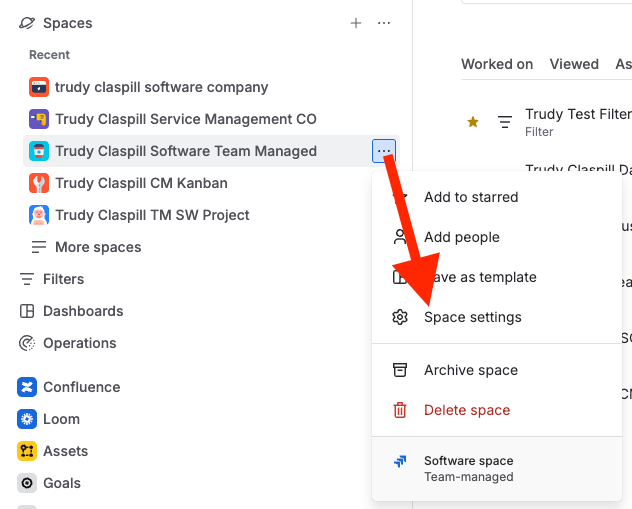Click the yellow Assets icon
This screenshot has height=509, width=632.
click(27, 451)
